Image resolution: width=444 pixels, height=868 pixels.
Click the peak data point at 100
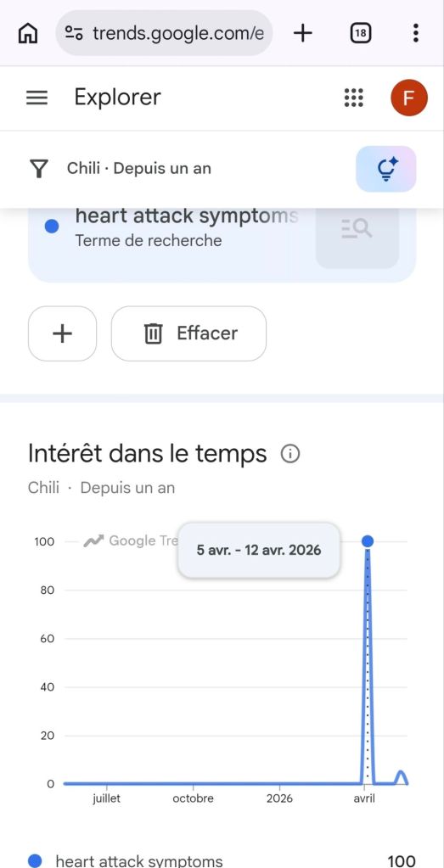(x=367, y=541)
